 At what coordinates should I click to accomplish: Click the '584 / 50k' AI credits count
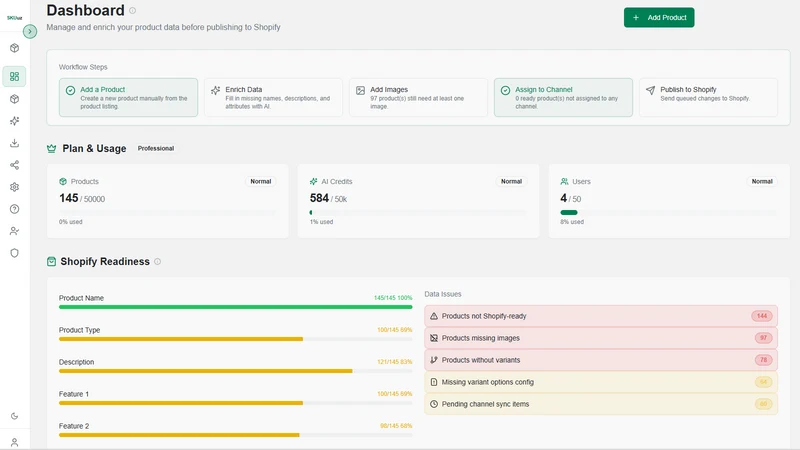tap(329, 198)
